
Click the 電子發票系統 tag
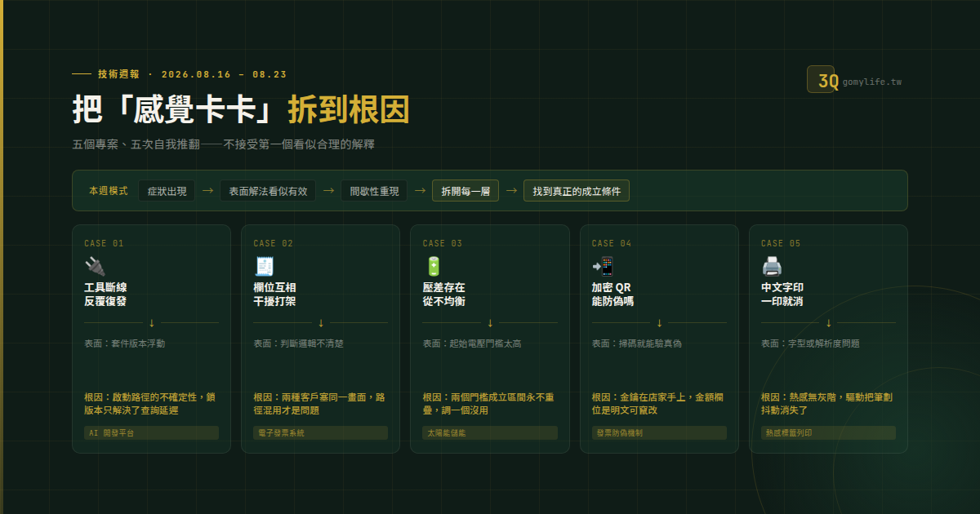320,433
